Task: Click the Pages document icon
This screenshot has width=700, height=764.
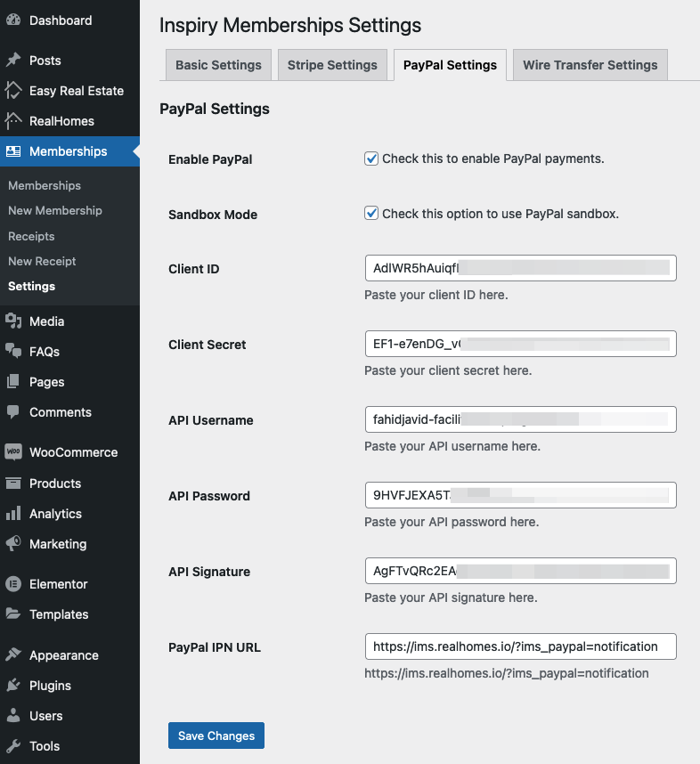Action: point(13,381)
